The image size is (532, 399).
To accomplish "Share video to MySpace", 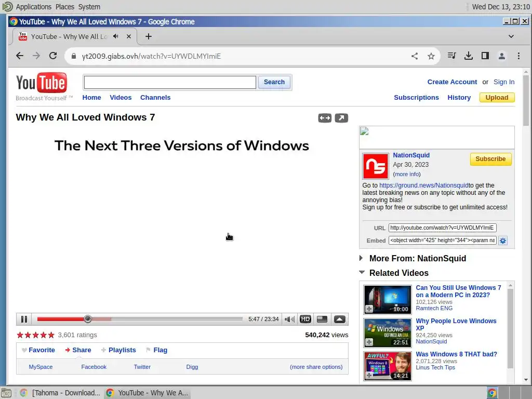I will [41, 367].
